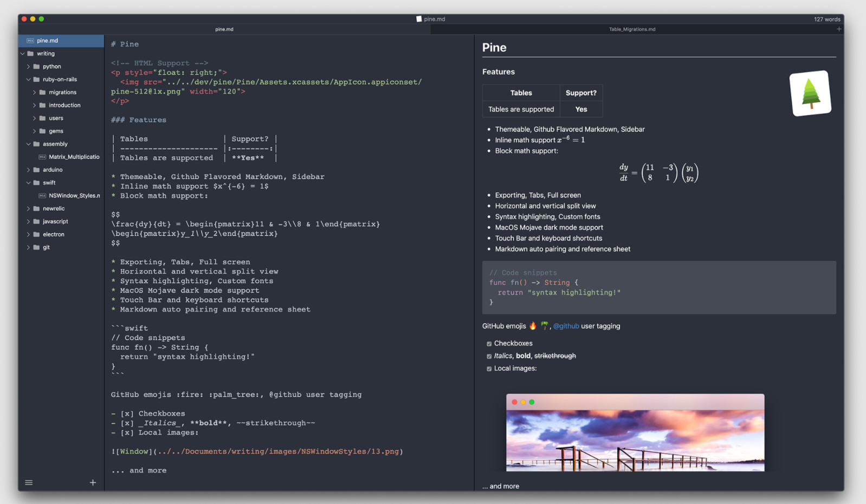Collapse the assembly folder
This screenshot has width=866, height=504.
click(28, 144)
